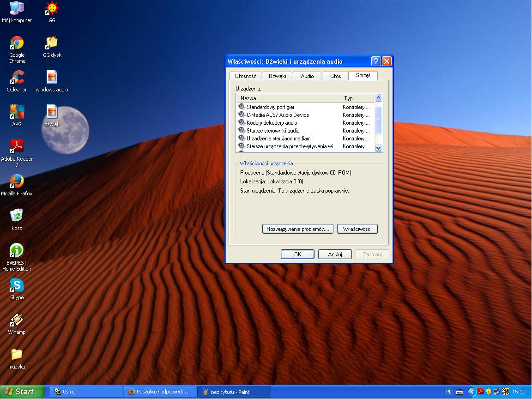Screen dimensions: 532x399
Task: Click the Xear 3D tray icon
Action: click(506, 392)
